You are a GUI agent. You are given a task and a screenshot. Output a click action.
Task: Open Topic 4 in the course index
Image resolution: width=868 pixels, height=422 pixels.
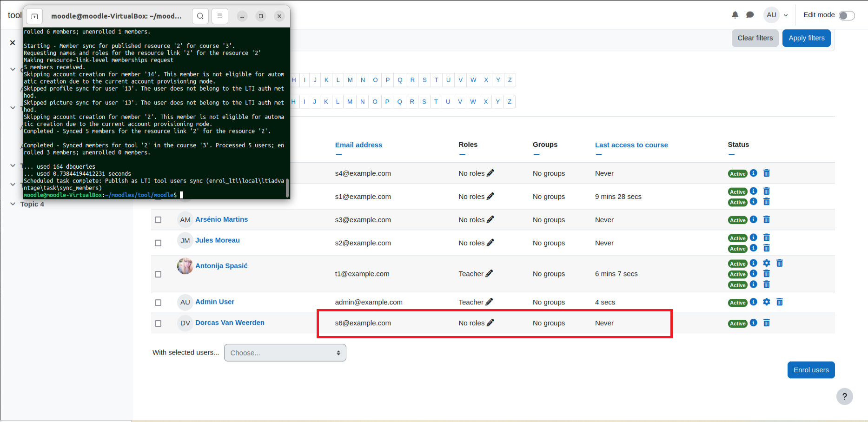(32, 204)
